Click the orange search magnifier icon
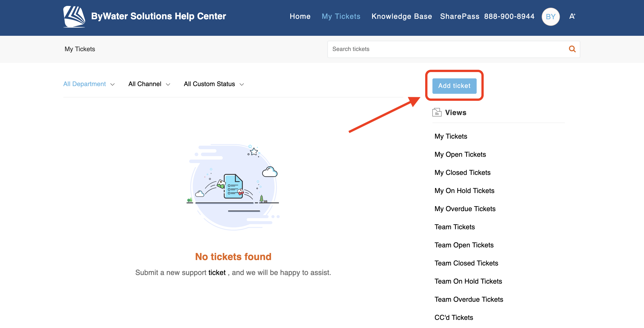Image resolution: width=644 pixels, height=328 pixels. pos(572,49)
